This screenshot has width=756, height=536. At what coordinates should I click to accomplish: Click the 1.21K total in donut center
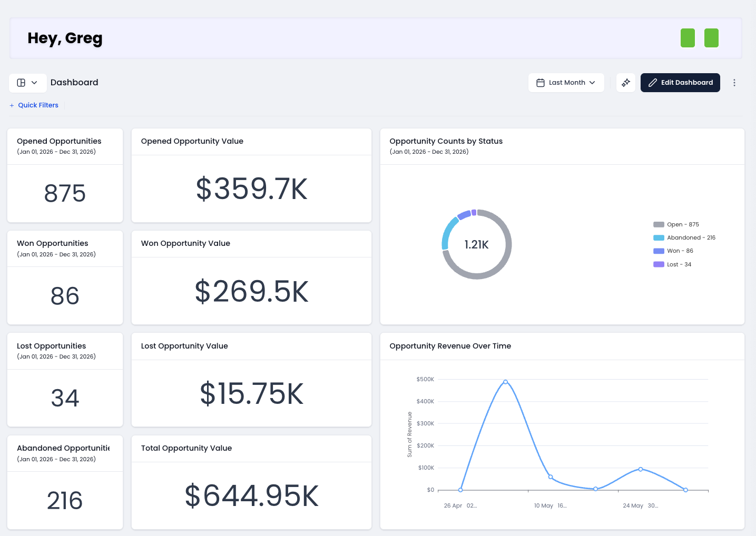point(476,245)
